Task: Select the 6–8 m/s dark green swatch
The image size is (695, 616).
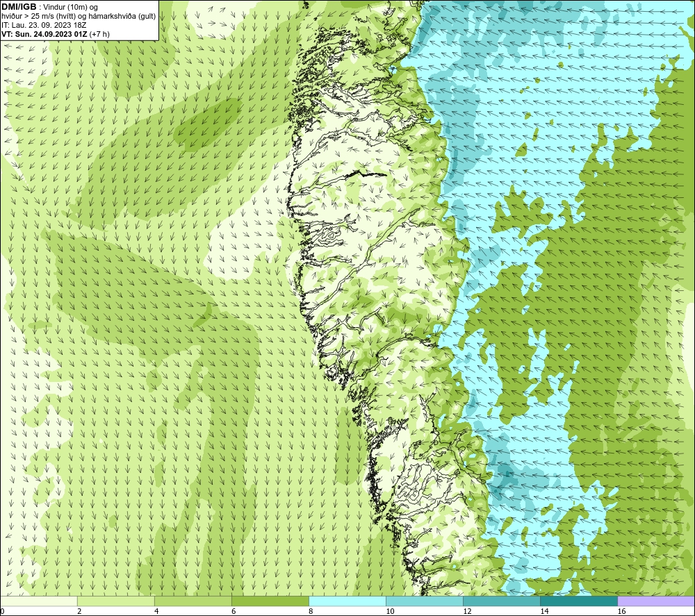Action: (270, 601)
